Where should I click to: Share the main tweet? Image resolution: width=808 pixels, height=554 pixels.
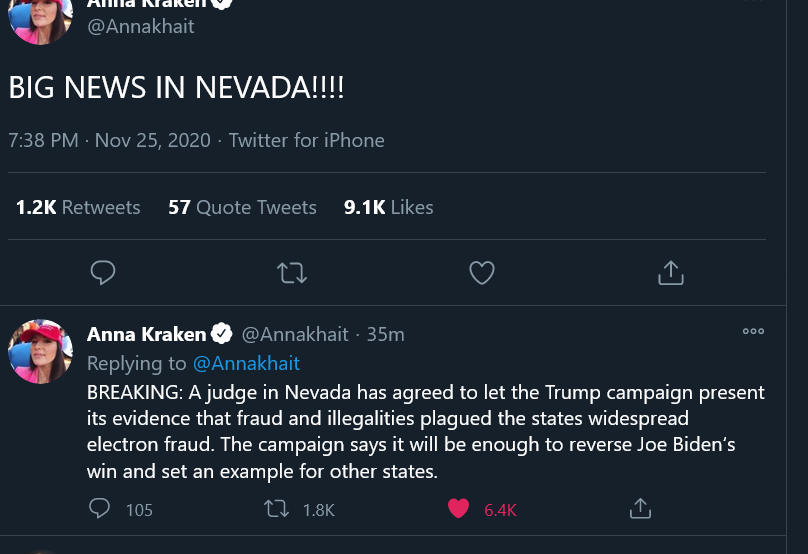(x=670, y=272)
